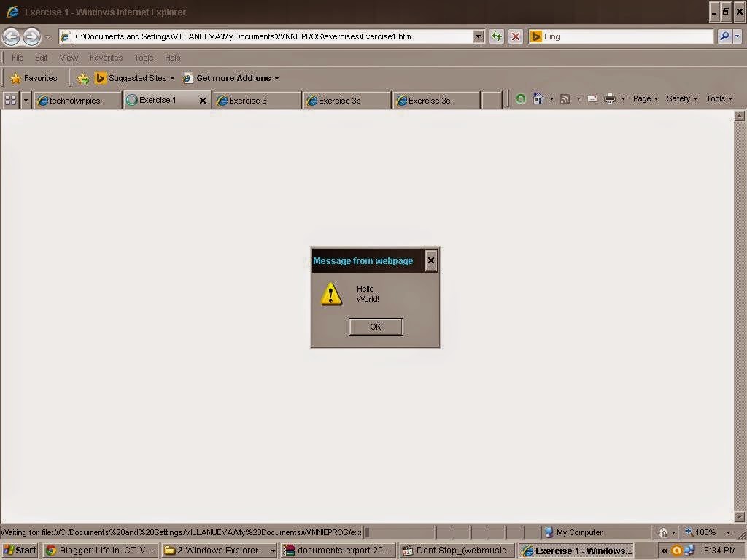This screenshot has height=560, width=747.
Task: Click the 8:34 PM clock
Action: pos(720,551)
